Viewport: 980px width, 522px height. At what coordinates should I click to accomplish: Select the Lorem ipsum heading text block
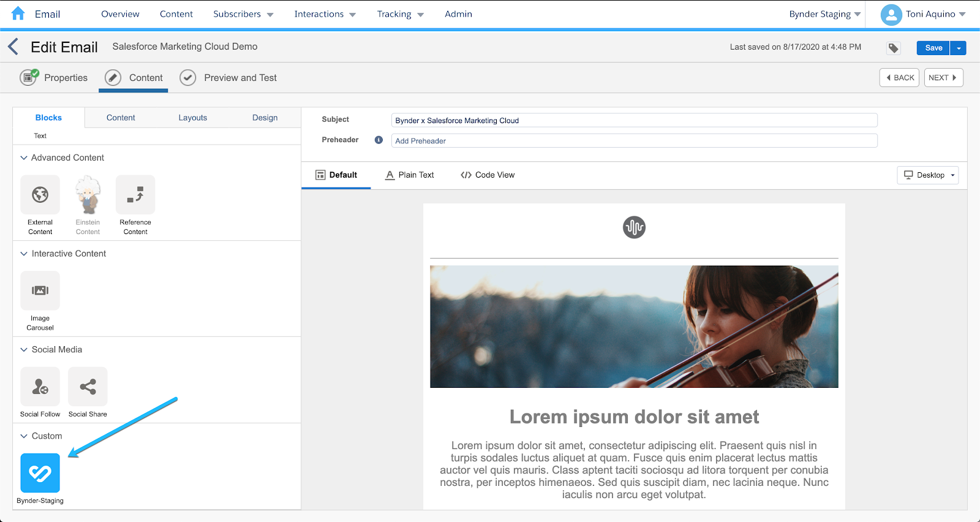coord(634,417)
